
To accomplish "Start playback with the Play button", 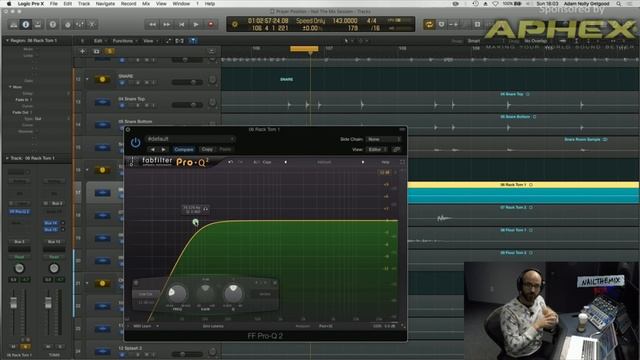I will (196, 24).
